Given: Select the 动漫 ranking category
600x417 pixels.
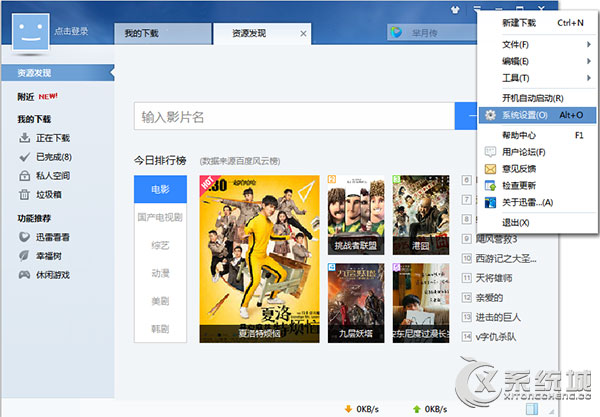Looking at the screenshot, I should click(x=160, y=273).
